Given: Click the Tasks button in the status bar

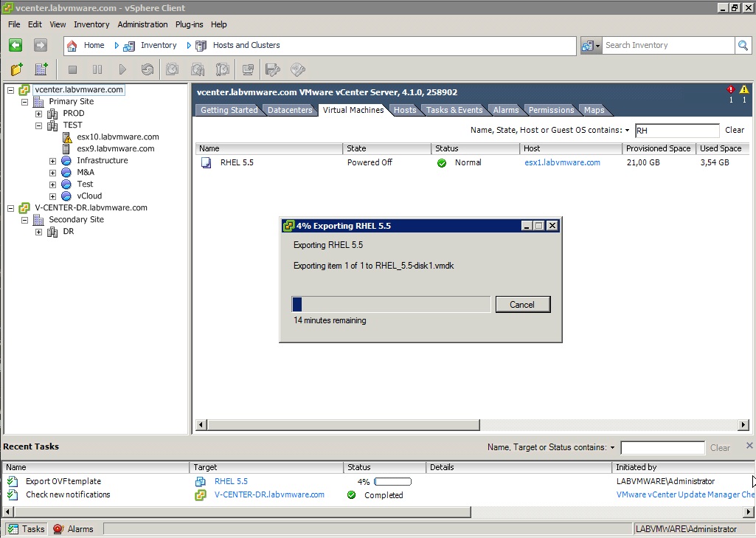Looking at the screenshot, I should (x=27, y=529).
